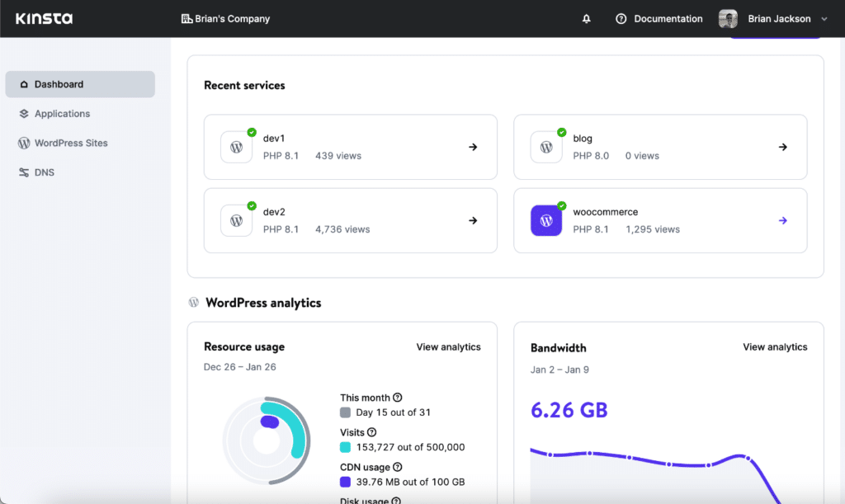Viewport: 845px width, 504px height.
Task: Open the notifications bell
Action: [x=587, y=19]
